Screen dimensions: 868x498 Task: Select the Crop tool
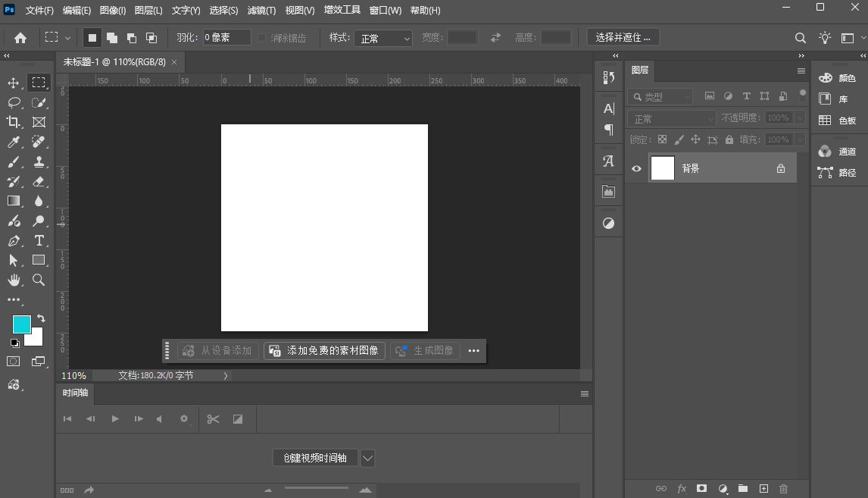[x=14, y=122]
